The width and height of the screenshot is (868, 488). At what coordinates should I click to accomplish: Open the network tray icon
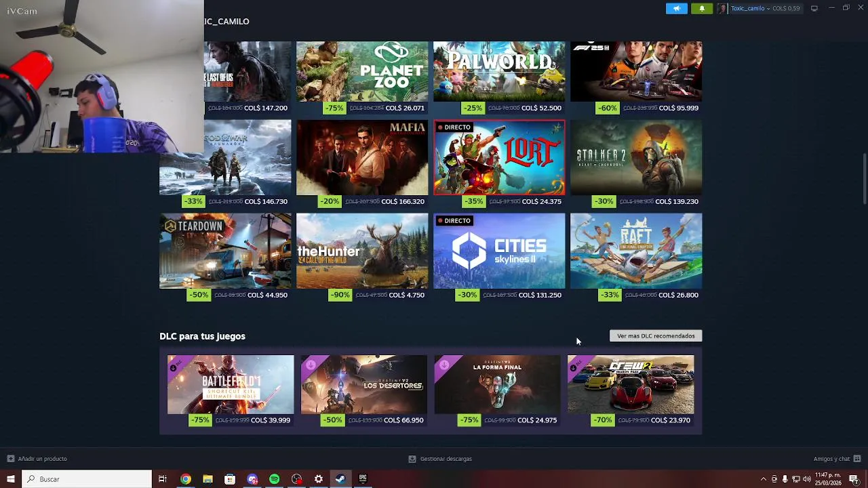795,479
